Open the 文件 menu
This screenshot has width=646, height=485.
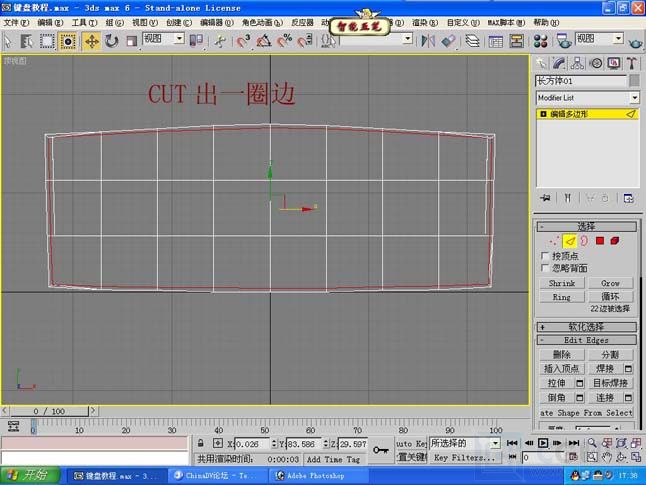click(16, 23)
